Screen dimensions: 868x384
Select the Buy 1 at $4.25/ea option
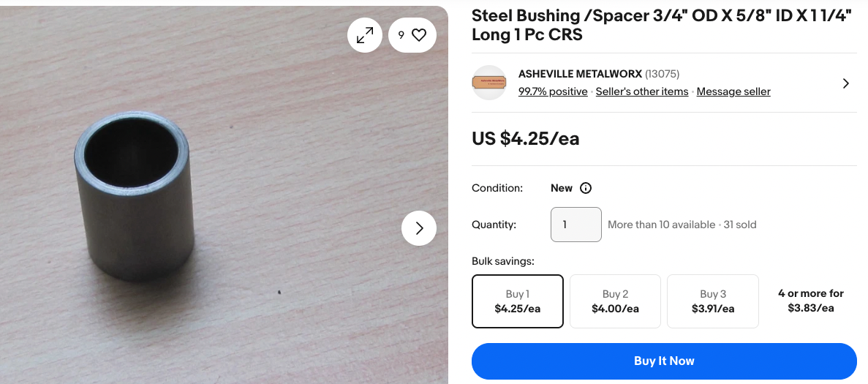click(518, 301)
